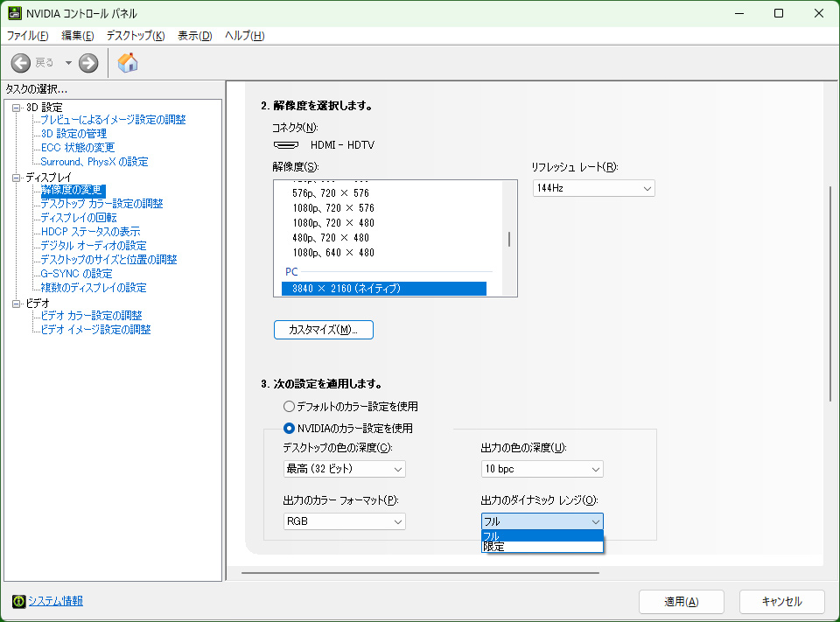
Task: Select ビデオ カラー設定の調整
Action: pos(92,316)
